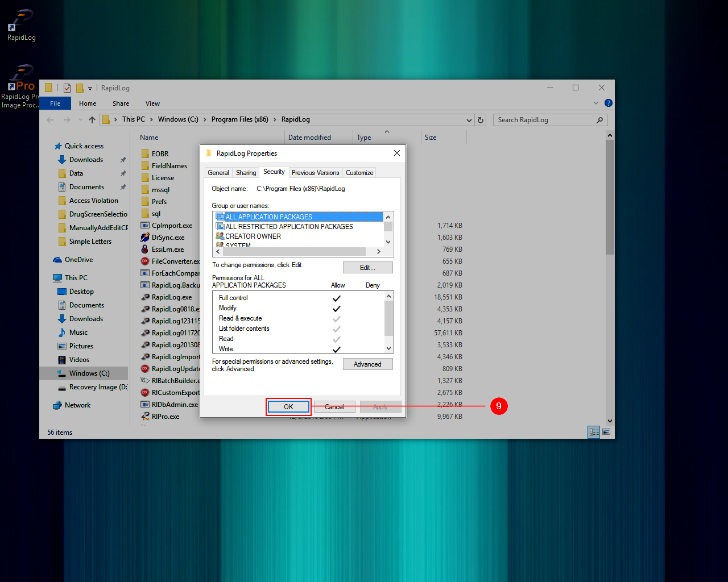Screen dimensions: 728x582
Task: Open the View ribbon tab
Action: click(x=152, y=103)
